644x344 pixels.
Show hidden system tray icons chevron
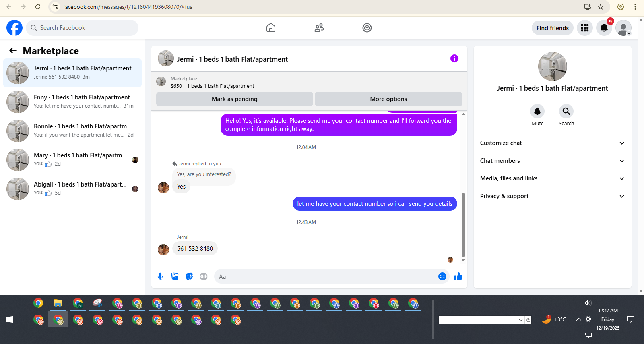(x=578, y=319)
